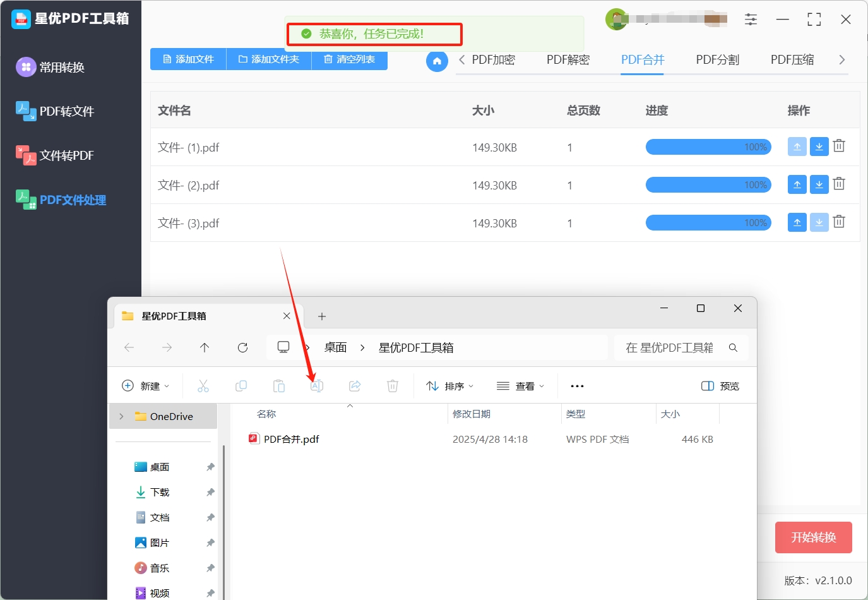This screenshot has width=868, height=600.
Task: Move 文件- (2).pdf down with arrow icon
Action: [x=819, y=184]
